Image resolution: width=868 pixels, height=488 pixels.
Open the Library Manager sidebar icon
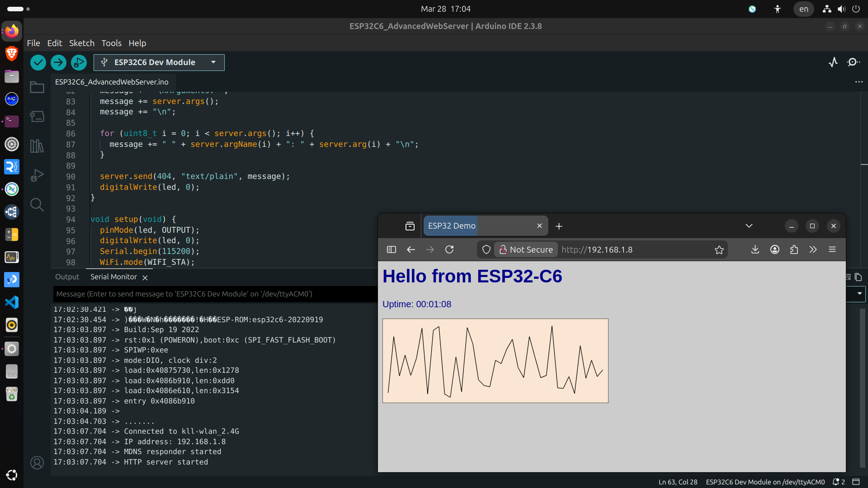[37, 146]
